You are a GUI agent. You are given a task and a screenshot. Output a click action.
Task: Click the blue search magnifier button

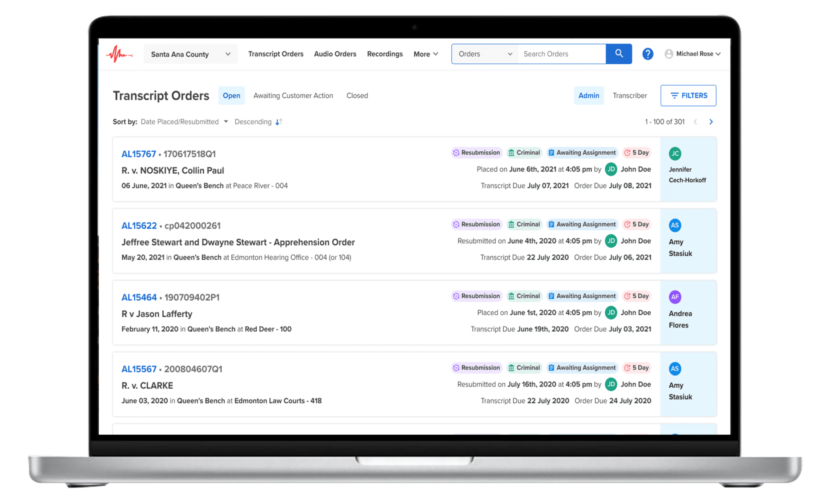(619, 54)
